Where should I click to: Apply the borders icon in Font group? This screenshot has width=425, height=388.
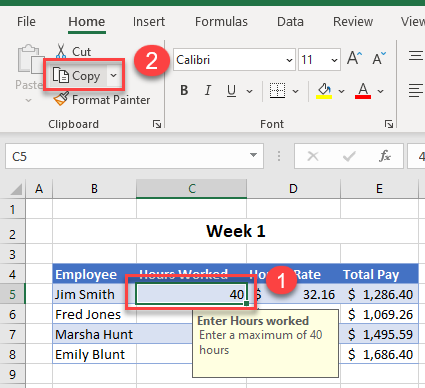[277, 91]
